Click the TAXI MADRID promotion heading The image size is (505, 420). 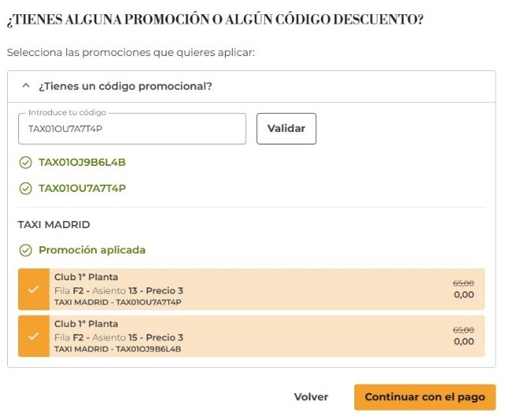click(54, 224)
